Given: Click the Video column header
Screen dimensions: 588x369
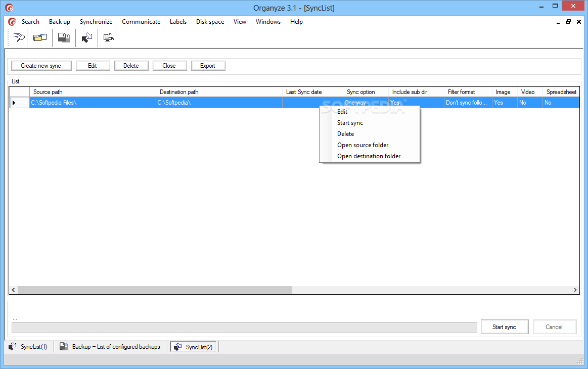Looking at the screenshot, I should pyautogui.click(x=530, y=92).
